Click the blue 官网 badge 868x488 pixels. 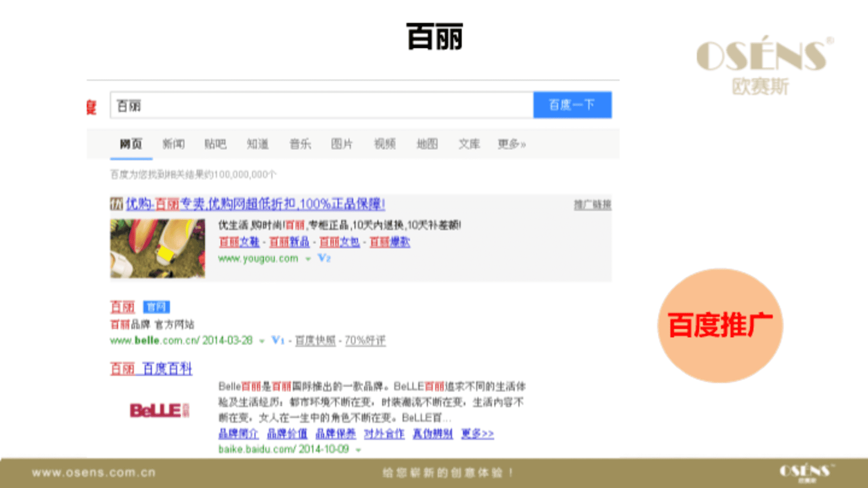[156, 307]
